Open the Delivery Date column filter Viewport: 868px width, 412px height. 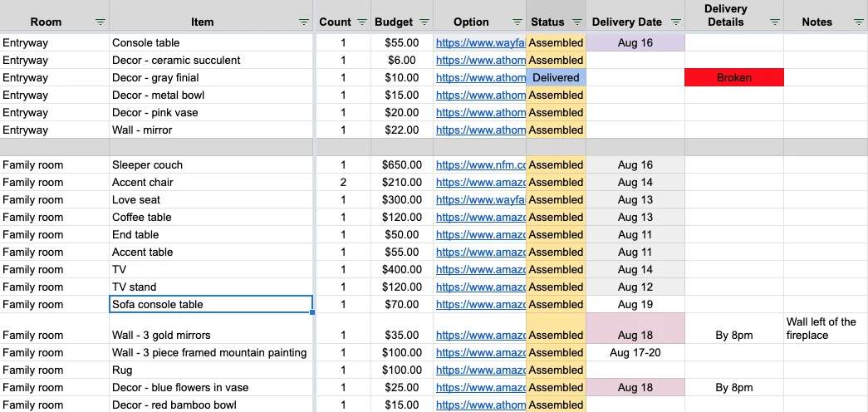(x=676, y=22)
